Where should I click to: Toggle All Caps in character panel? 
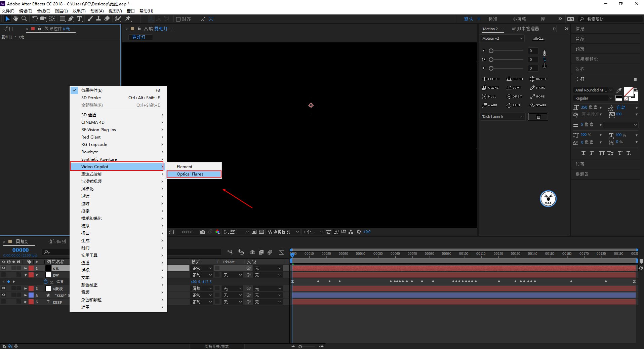click(x=602, y=153)
